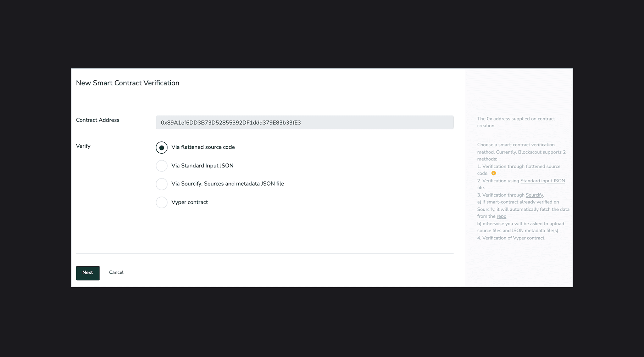Viewport: 644px width, 357px height.
Task: Open the Standard input JSON help link
Action: [x=542, y=181]
